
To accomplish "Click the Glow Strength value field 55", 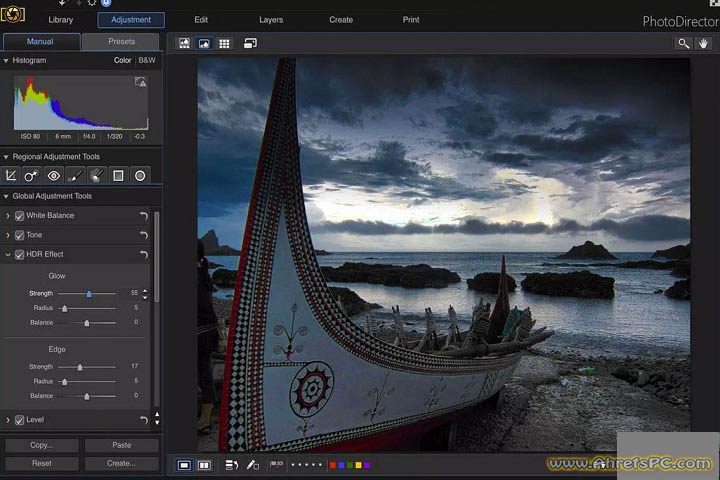I will tap(134, 293).
